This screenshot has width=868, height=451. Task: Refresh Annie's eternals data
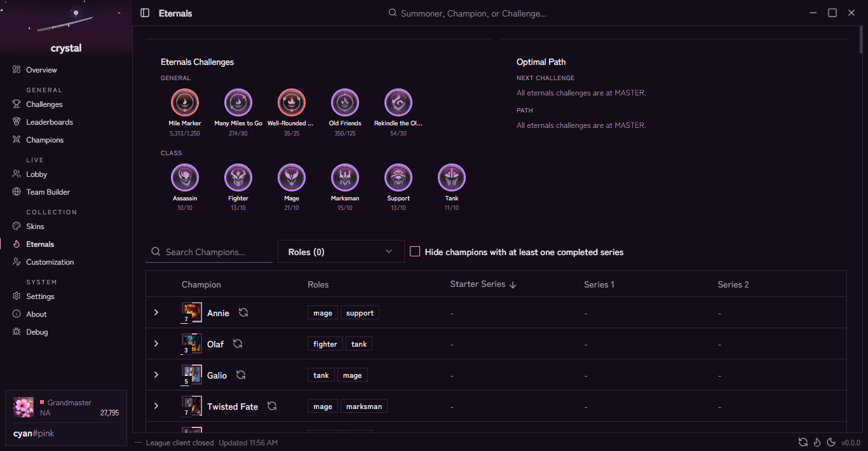pyautogui.click(x=243, y=312)
